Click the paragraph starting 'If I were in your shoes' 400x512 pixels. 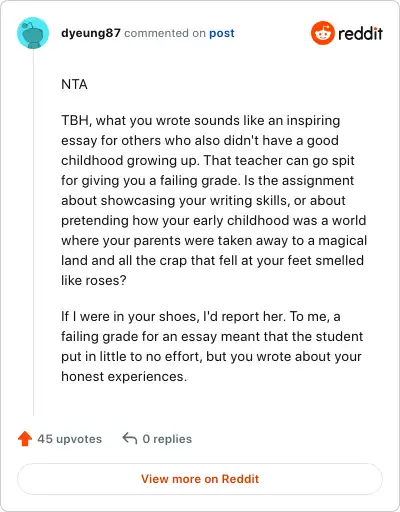click(x=212, y=346)
